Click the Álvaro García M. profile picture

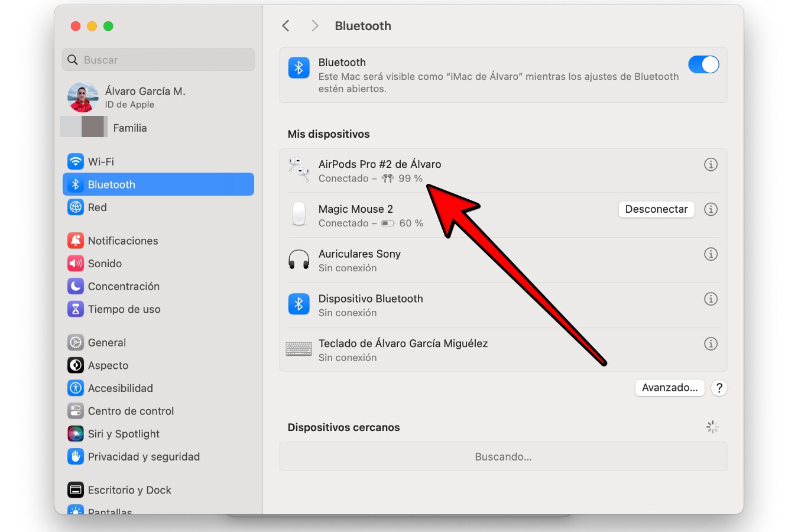(x=83, y=97)
